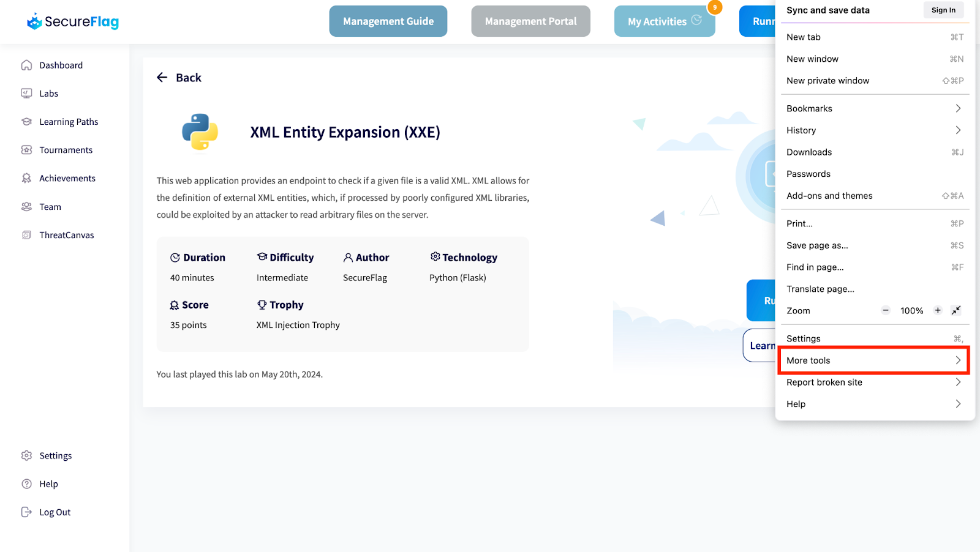The width and height of the screenshot is (980, 552).
Task: Click Log Out in sidebar
Action: tap(55, 512)
